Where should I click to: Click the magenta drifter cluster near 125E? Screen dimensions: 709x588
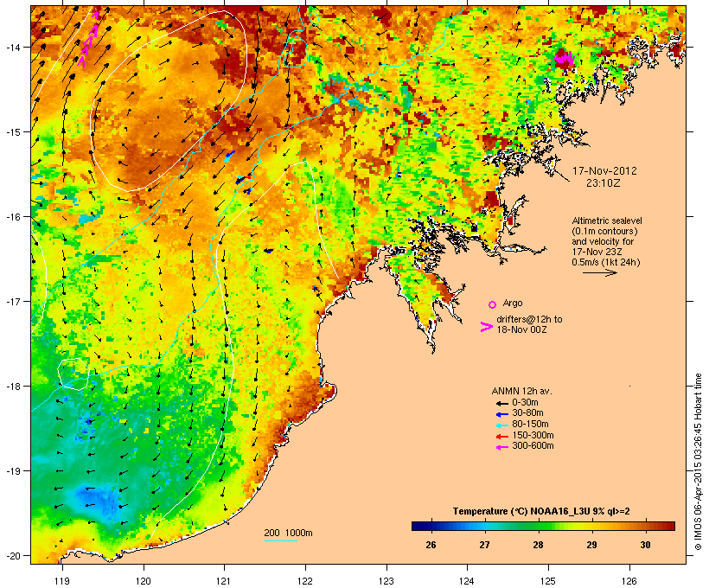[565, 58]
